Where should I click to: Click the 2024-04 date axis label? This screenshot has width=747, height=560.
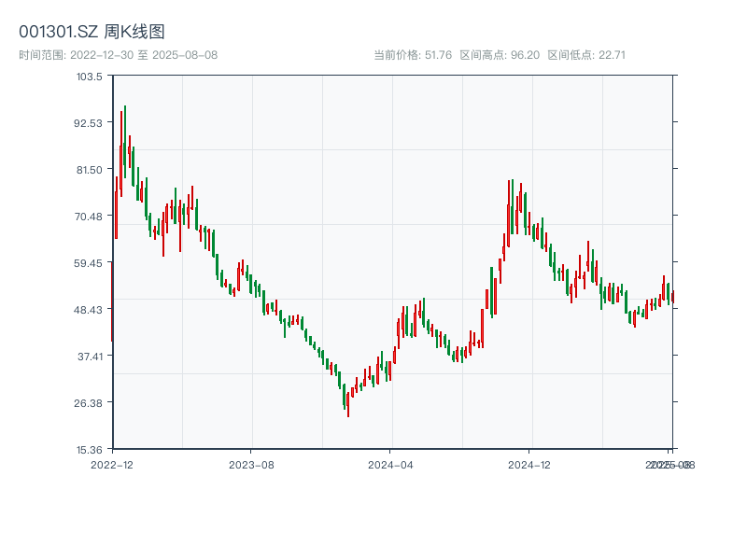tap(390, 464)
